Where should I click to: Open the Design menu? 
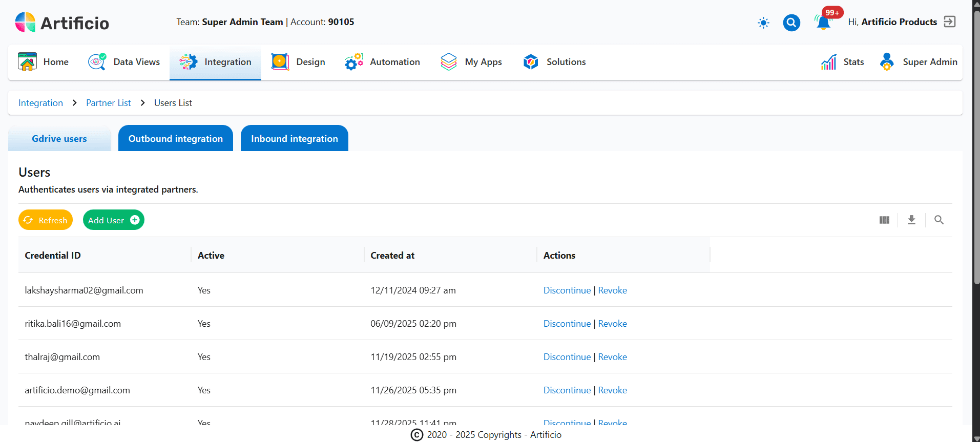298,62
